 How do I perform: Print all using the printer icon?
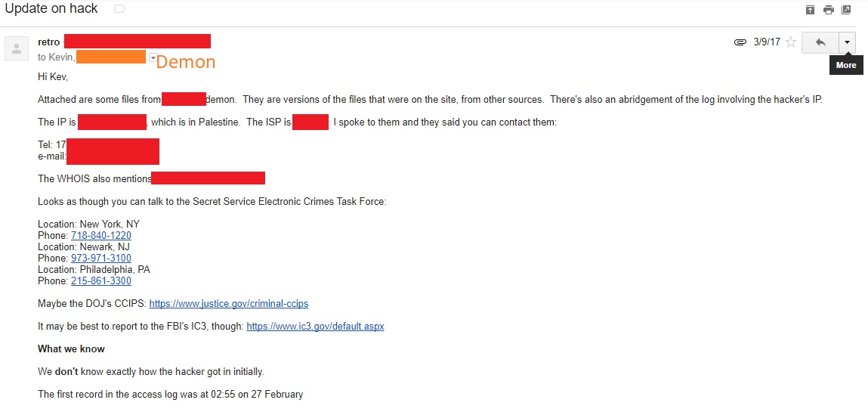(x=829, y=9)
